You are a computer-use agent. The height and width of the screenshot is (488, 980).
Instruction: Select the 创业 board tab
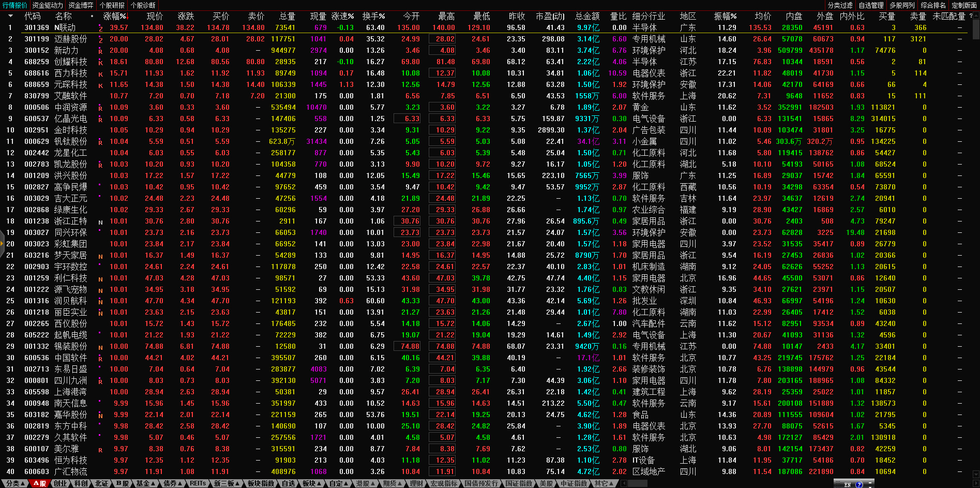pyautogui.click(x=61, y=483)
